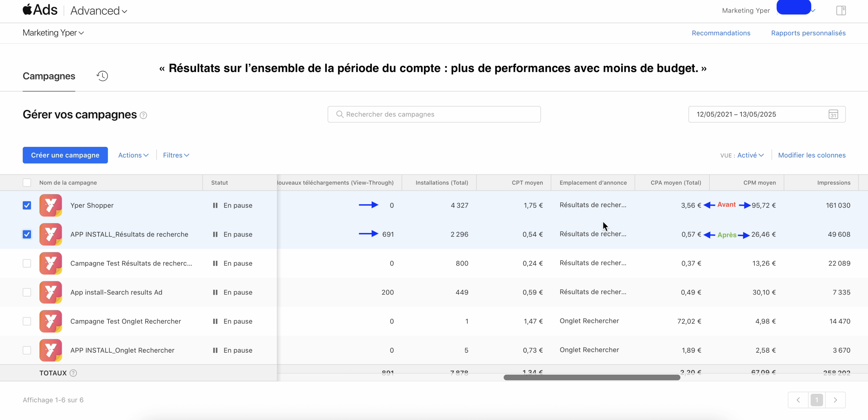Screen dimensions: 868x420
Task: Open the Filtres dropdown
Action: (x=176, y=155)
